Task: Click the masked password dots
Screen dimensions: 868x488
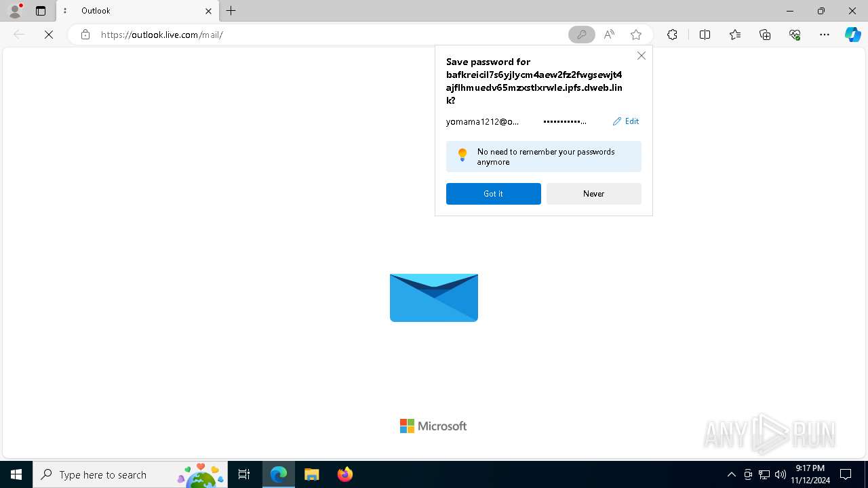Action: [x=565, y=121]
